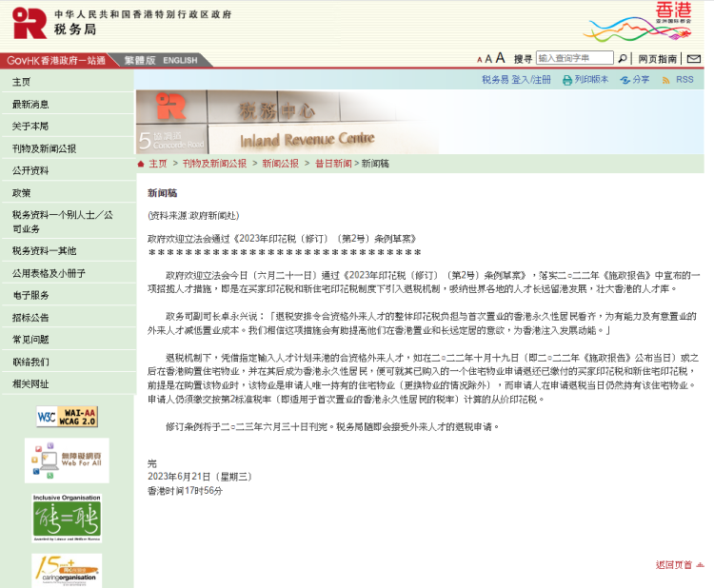Click RSS text link
The height and width of the screenshot is (588, 714).
coord(684,80)
